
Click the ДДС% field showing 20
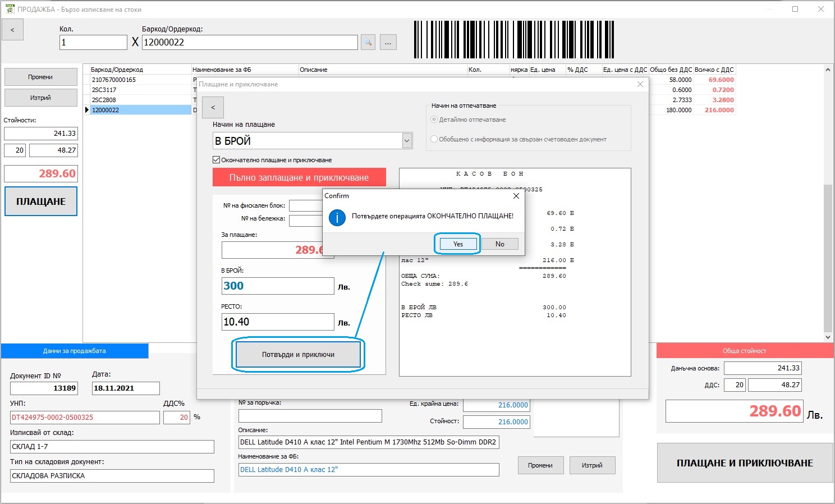[177, 418]
